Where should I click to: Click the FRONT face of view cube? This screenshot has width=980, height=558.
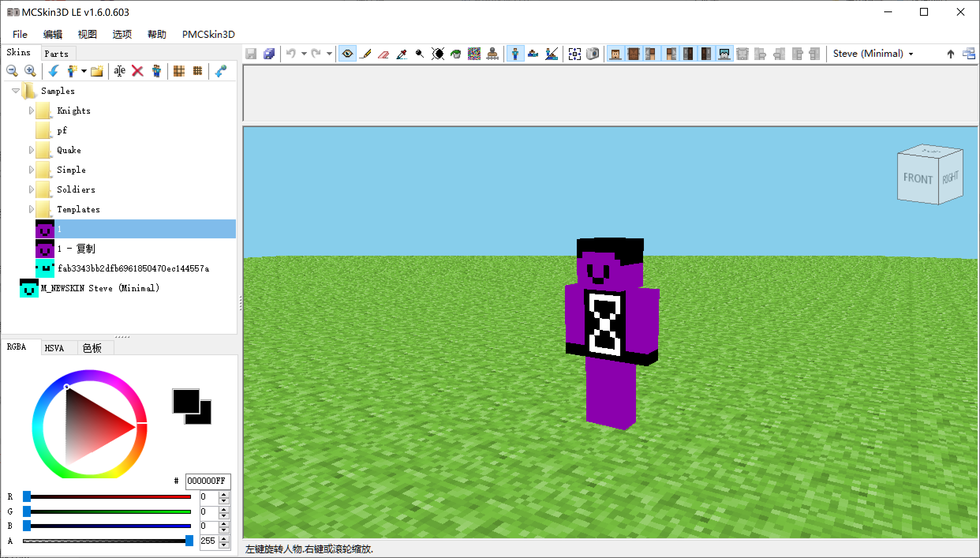(x=918, y=178)
